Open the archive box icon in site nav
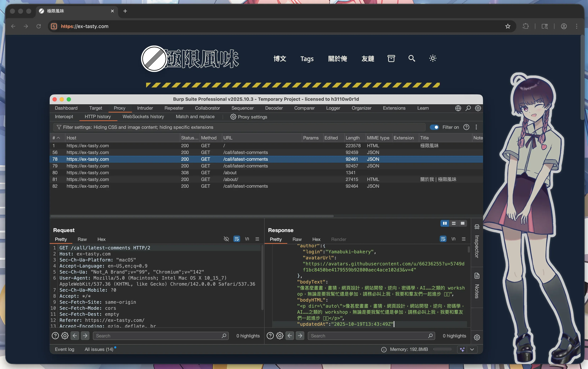Image resolution: width=588 pixels, height=369 pixels. tap(391, 58)
